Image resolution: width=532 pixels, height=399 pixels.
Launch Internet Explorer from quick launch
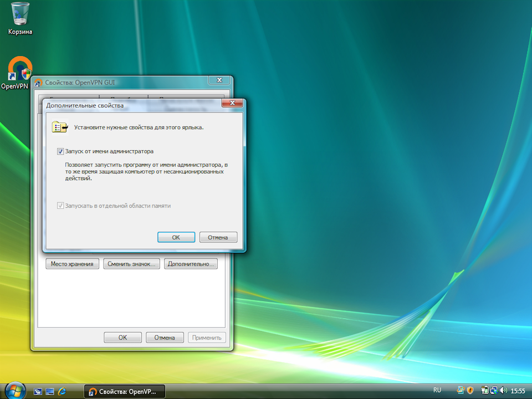tap(62, 391)
